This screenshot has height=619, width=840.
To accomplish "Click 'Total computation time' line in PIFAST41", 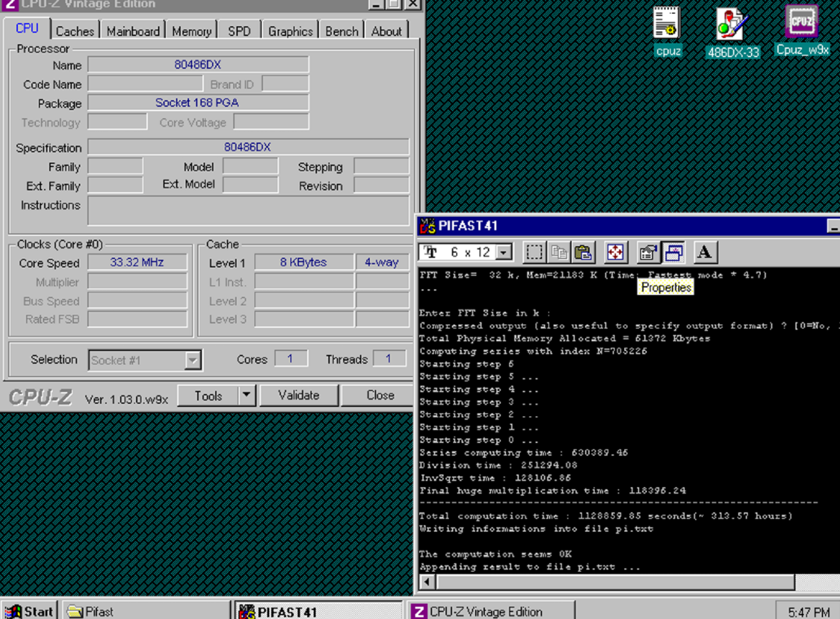I will point(605,516).
